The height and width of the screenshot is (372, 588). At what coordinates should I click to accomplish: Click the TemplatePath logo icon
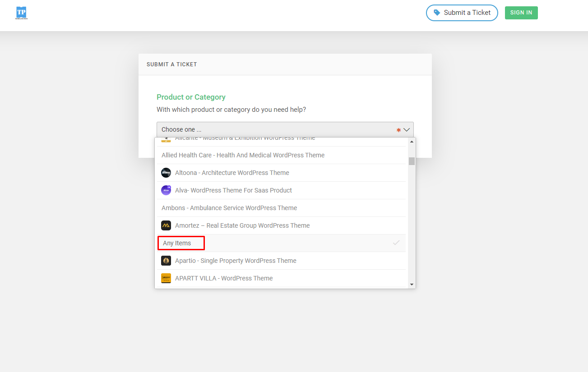pyautogui.click(x=22, y=13)
